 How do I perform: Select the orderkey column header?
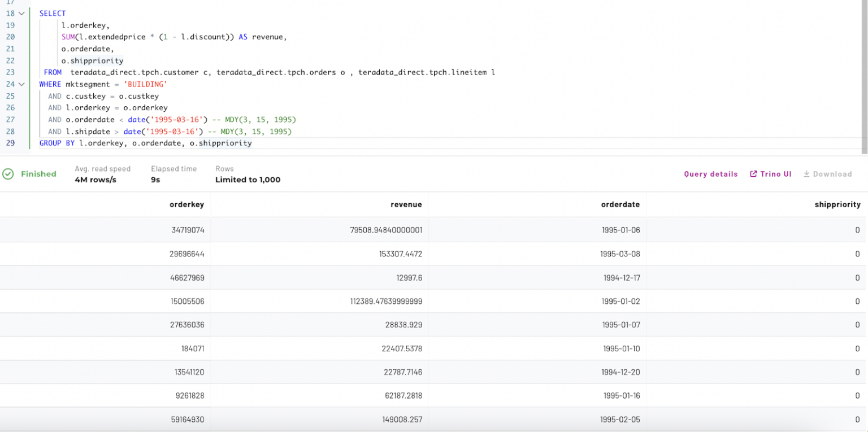[x=187, y=204]
